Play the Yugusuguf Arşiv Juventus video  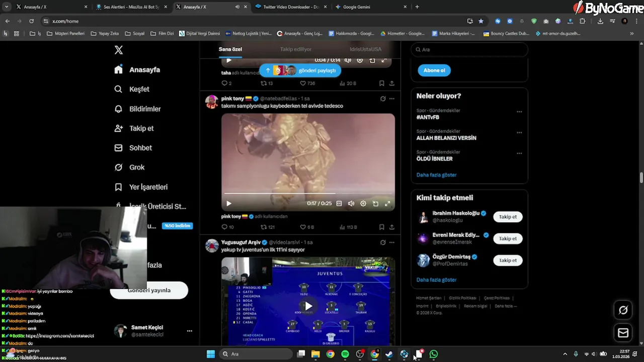point(308,306)
